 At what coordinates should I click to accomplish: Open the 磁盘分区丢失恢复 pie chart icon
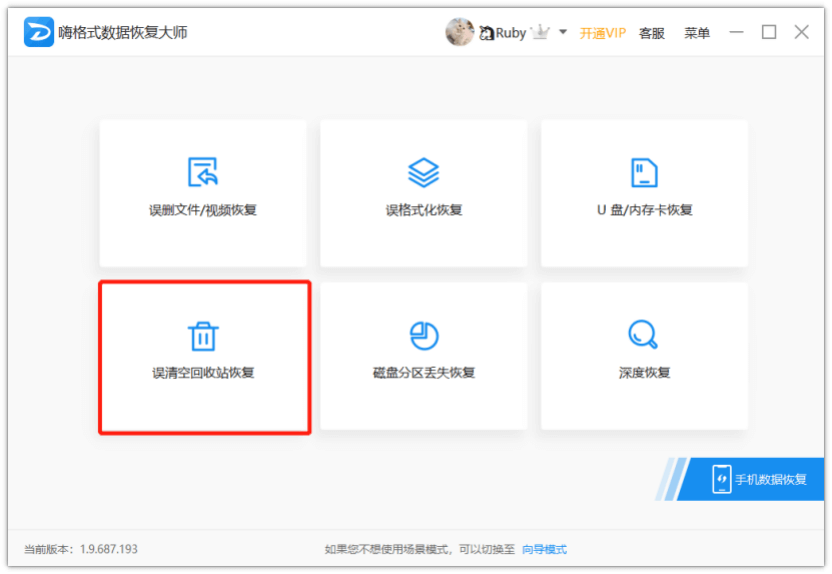pyautogui.click(x=424, y=336)
